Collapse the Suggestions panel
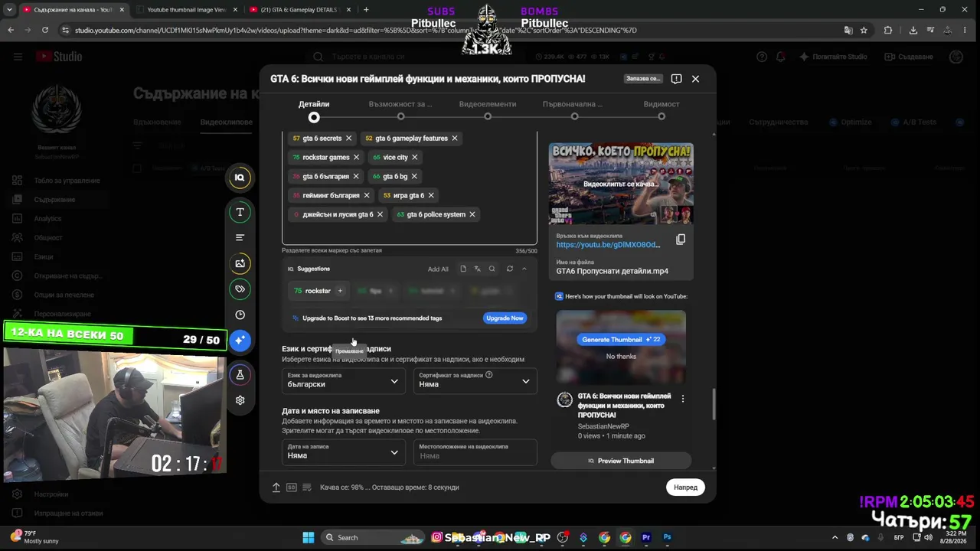 click(x=524, y=269)
